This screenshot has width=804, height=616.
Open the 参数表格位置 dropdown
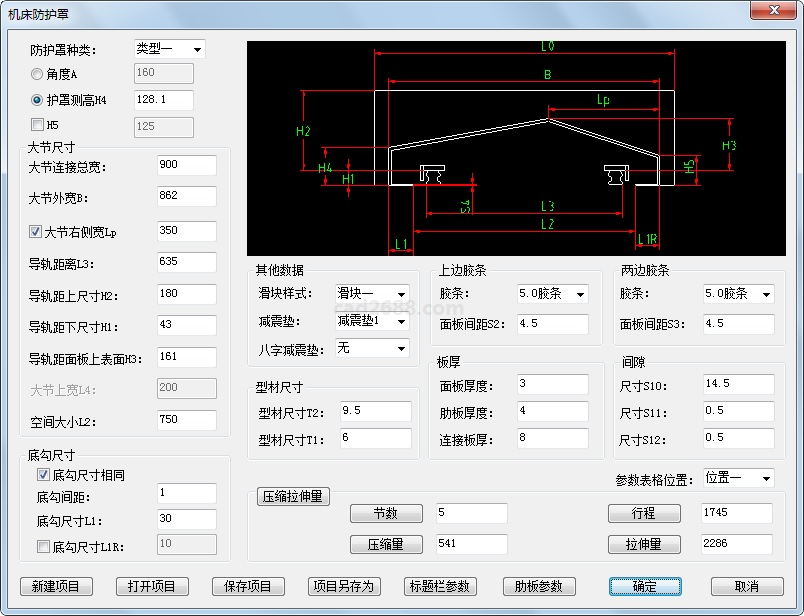pos(738,478)
